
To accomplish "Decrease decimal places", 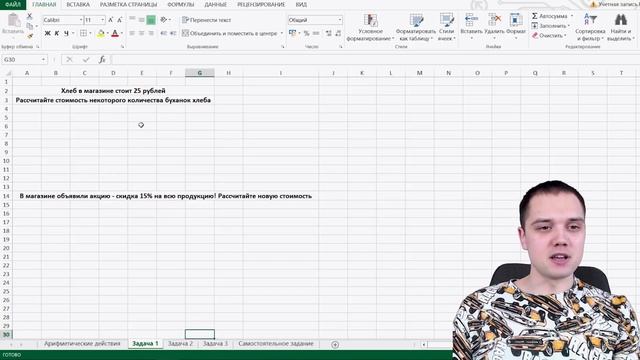I will [x=338, y=33].
